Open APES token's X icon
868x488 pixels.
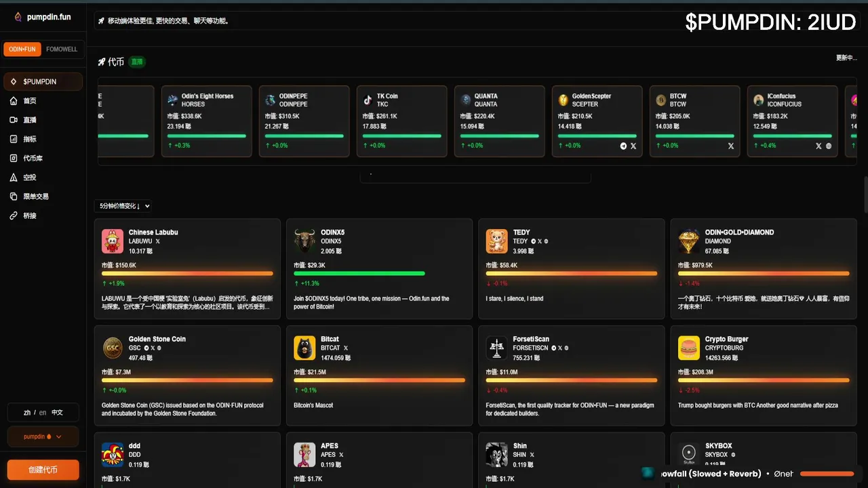(341, 455)
